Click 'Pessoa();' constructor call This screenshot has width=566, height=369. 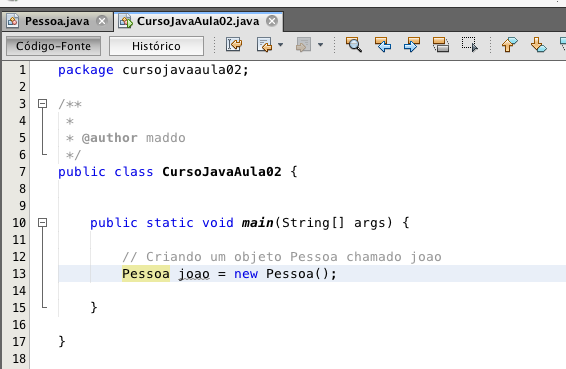point(301,274)
